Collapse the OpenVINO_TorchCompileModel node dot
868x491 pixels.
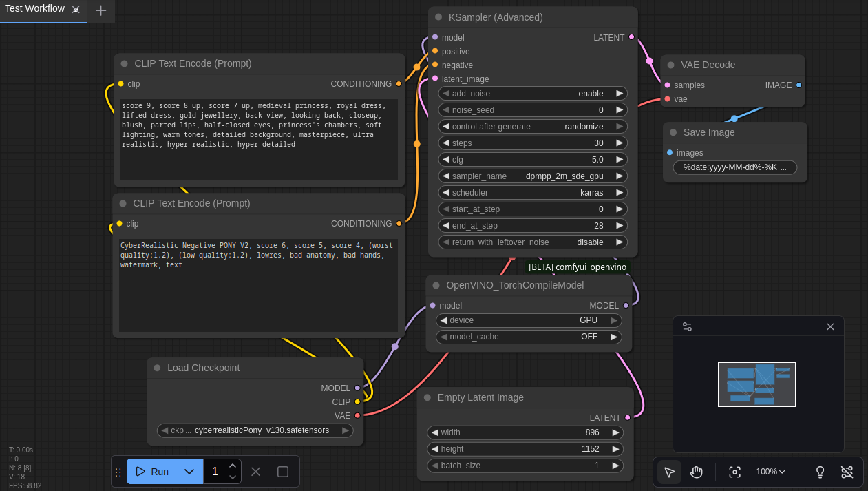coord(436,285)
